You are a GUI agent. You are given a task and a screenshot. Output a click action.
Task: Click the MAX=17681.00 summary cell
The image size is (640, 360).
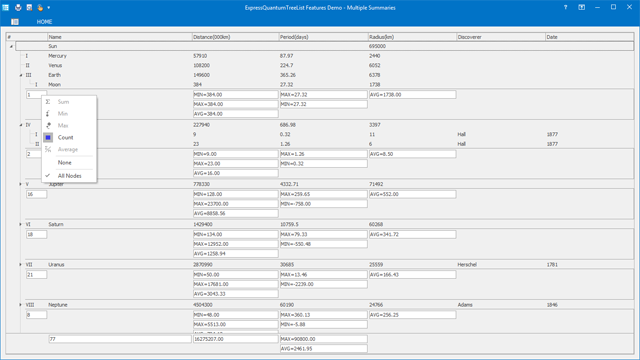236,284
